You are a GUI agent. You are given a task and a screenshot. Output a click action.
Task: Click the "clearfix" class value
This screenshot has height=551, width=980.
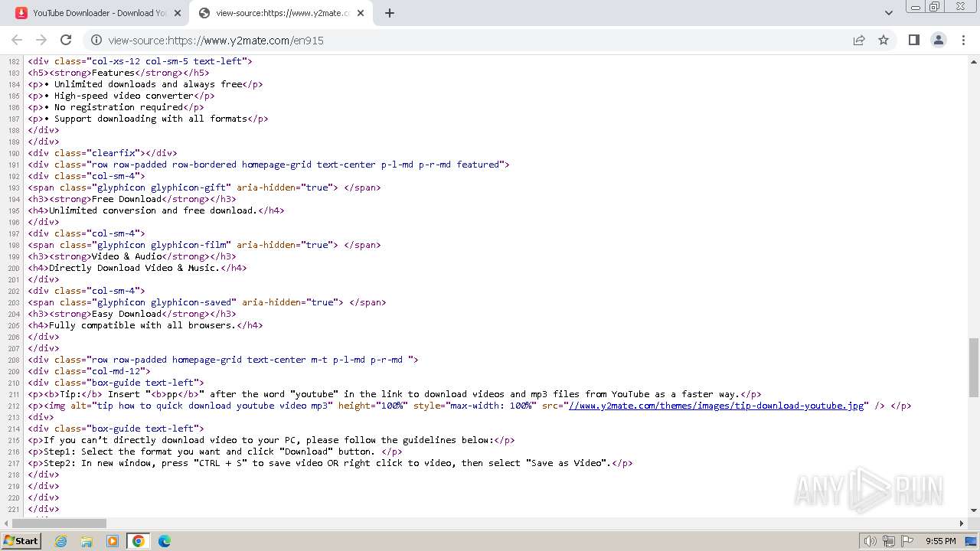[113, 153]
